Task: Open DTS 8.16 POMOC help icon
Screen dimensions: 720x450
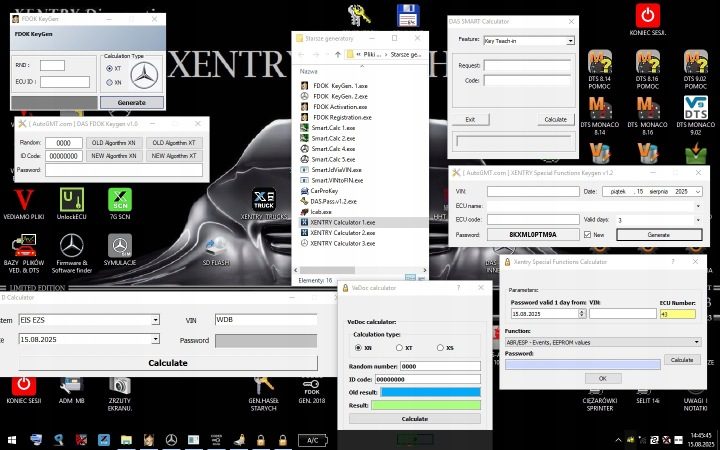Action: coord(647,69)
